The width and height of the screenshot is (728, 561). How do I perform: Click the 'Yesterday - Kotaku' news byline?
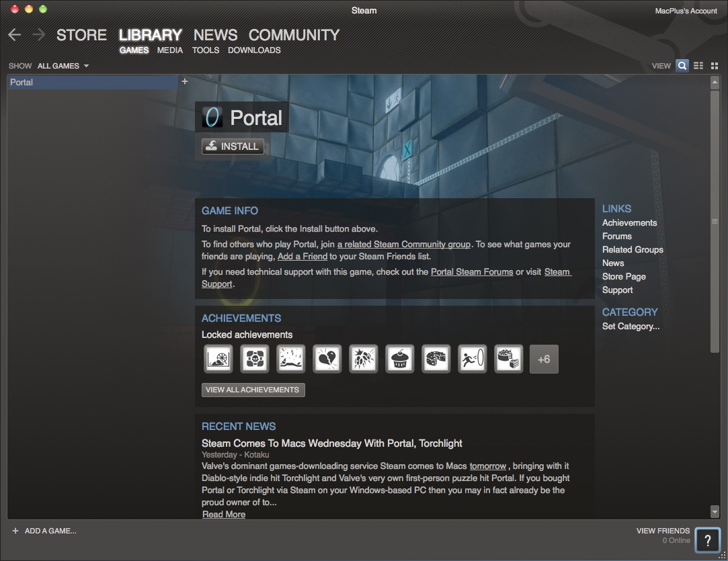[235, 455]
